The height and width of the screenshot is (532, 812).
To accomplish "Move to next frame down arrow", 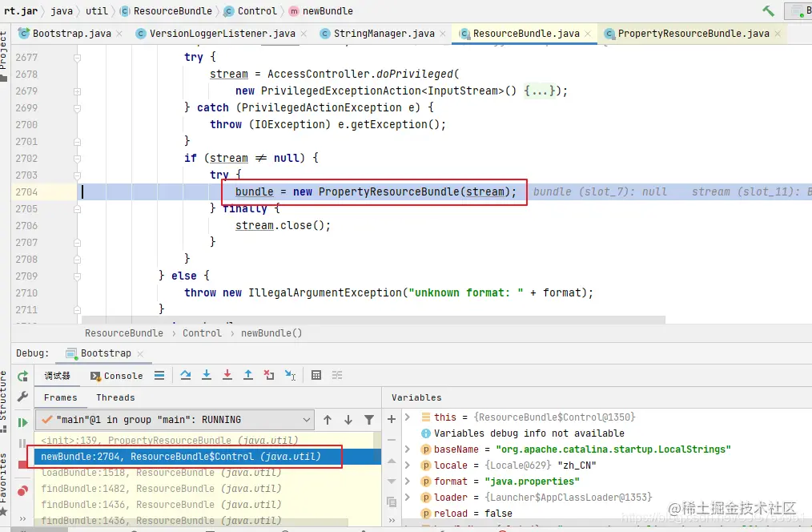I will pos(348,420).
